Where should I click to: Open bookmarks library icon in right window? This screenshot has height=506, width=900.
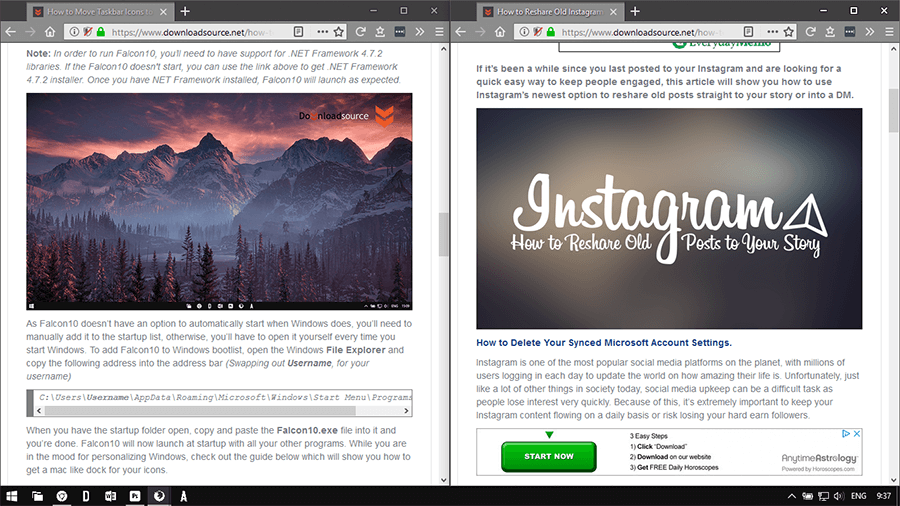(830, 32)
